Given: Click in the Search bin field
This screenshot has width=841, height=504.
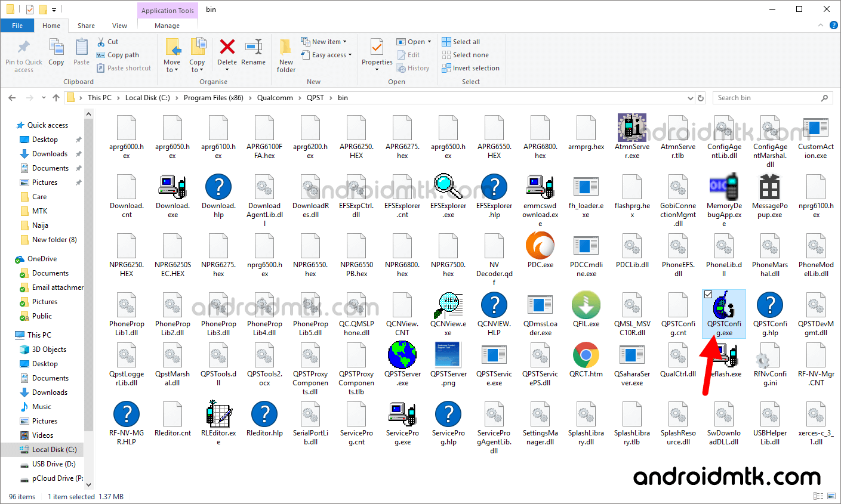Looking at the screenshot, I should point(773,98).
